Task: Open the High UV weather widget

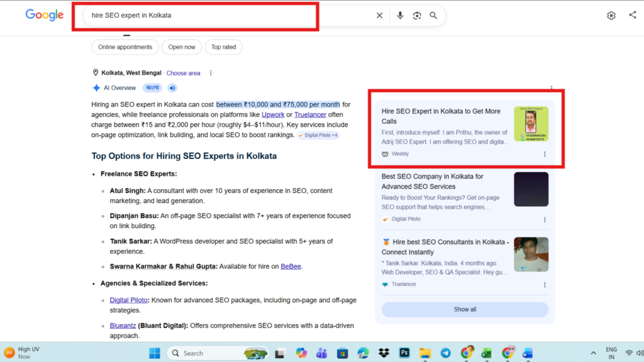Action: [x=22, y=353]
